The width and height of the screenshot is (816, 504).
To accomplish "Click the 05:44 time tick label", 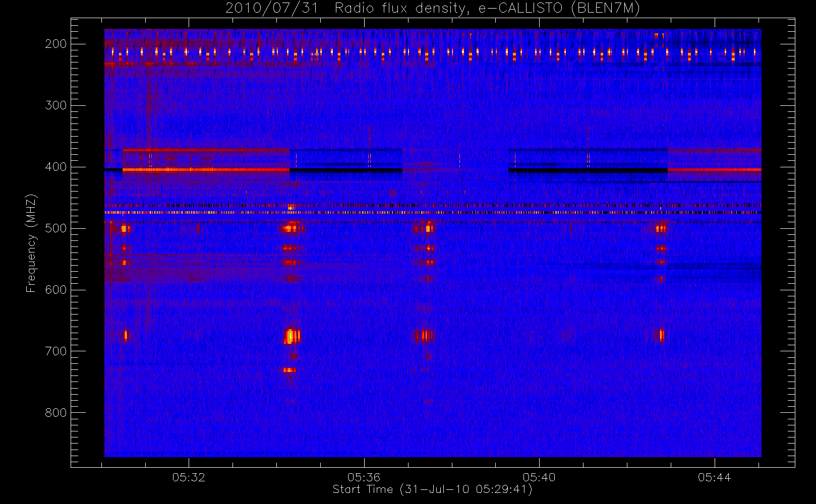I will (x=715, y=477).
